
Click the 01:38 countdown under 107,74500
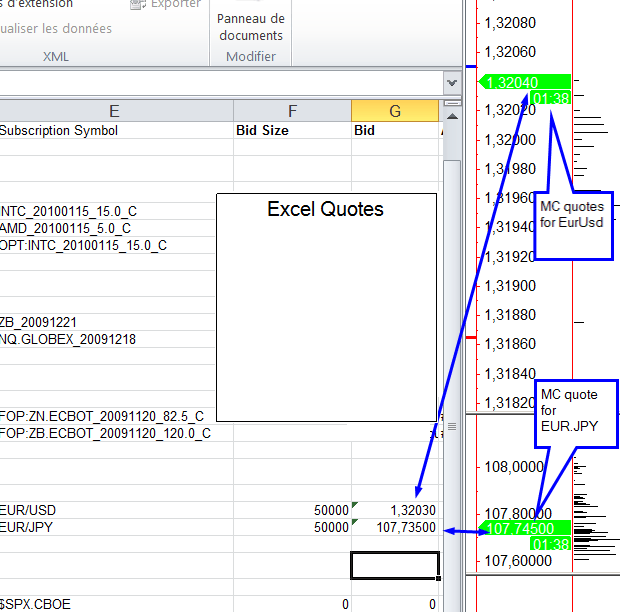point(550,544)
